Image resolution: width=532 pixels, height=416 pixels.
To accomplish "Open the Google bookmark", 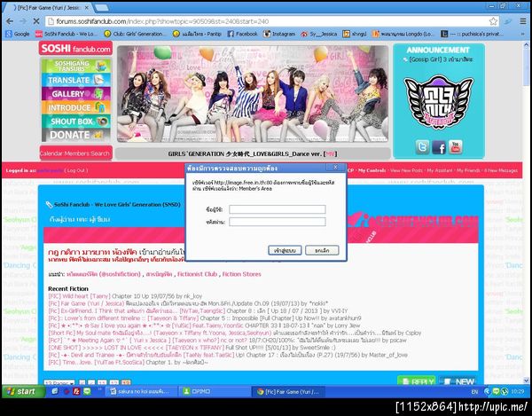I will [x=18, y=34].
